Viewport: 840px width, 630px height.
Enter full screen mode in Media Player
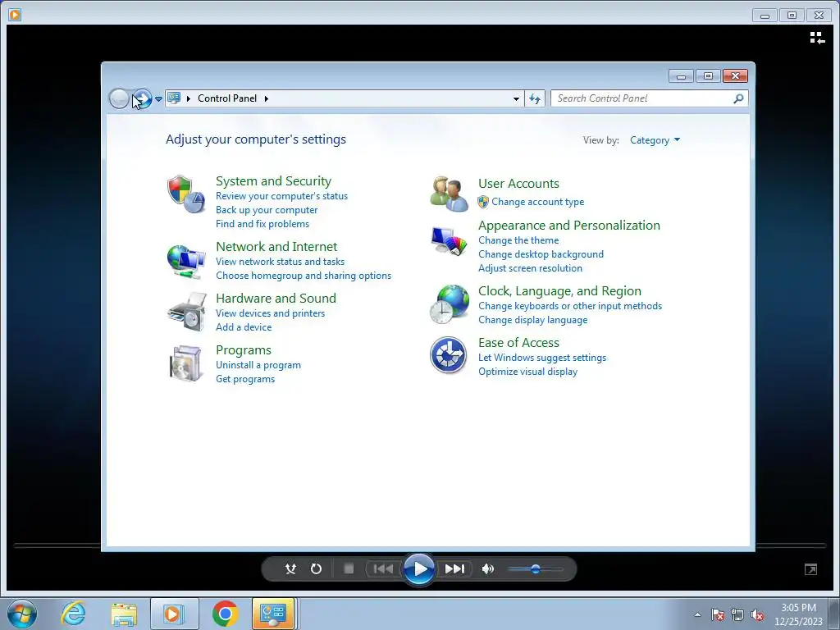811,569
